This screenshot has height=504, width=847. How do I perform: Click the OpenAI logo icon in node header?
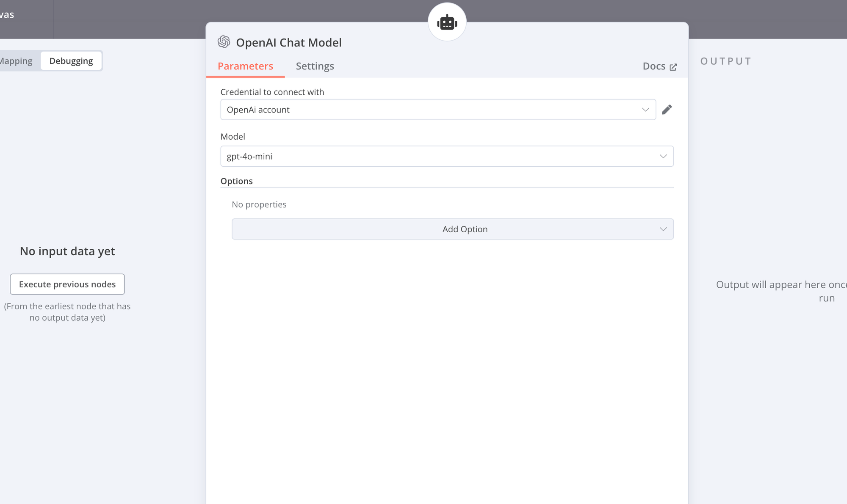pyautogui.click(x=224, y=42)
